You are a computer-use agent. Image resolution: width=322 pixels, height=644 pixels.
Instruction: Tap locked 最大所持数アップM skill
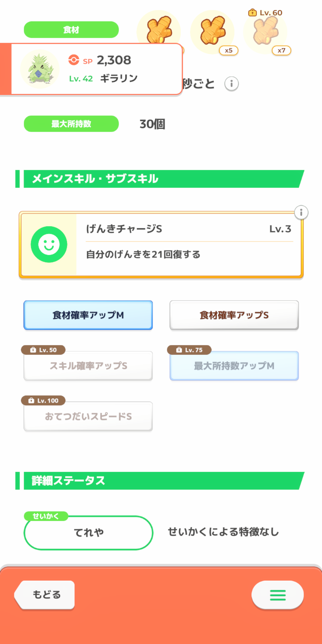234,366
